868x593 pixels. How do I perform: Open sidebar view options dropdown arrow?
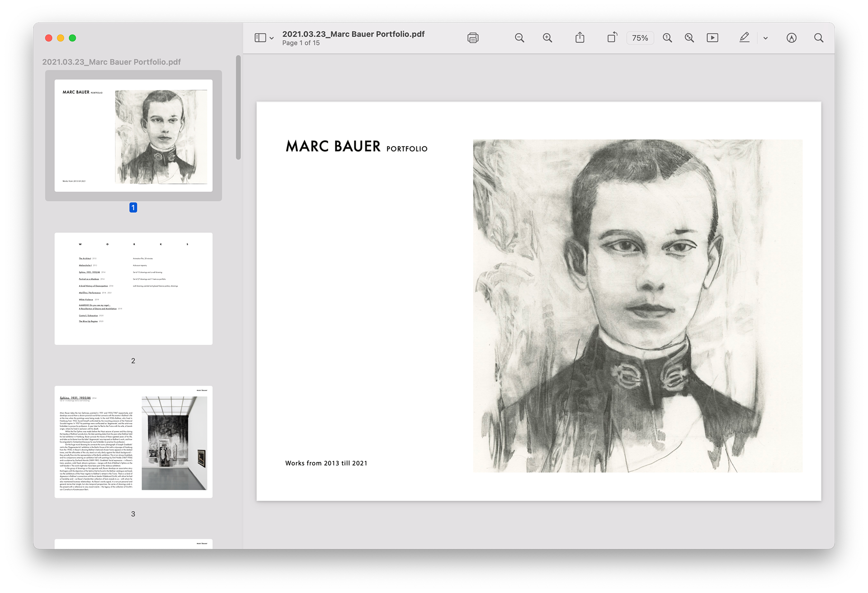click(x=271, y=38)
